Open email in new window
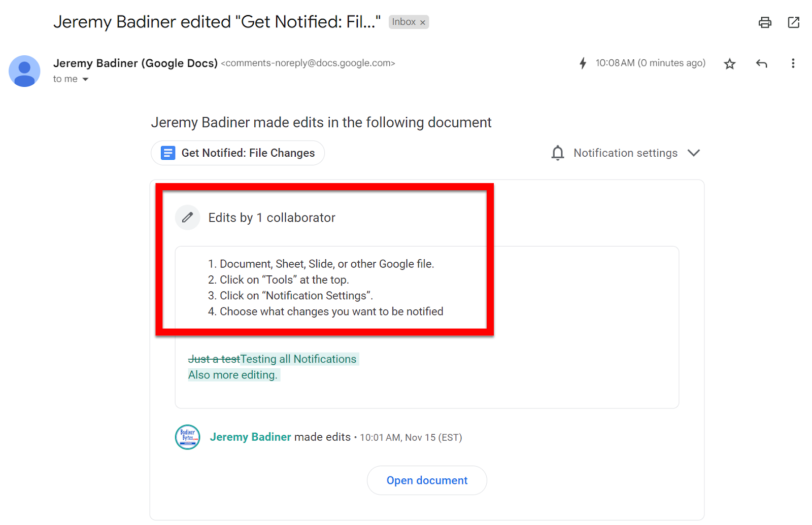Image resolution: width=812 pixels, height=525 pixels. point(793,22)
